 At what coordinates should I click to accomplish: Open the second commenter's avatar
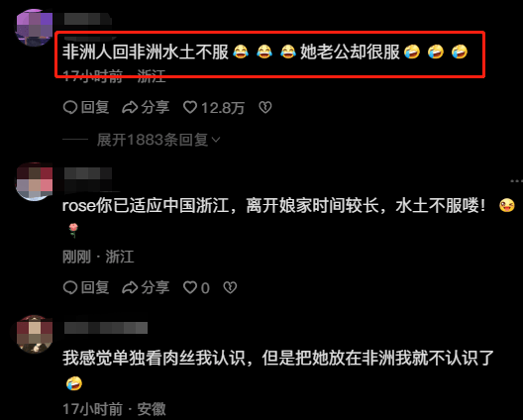[x=34, y=182]
